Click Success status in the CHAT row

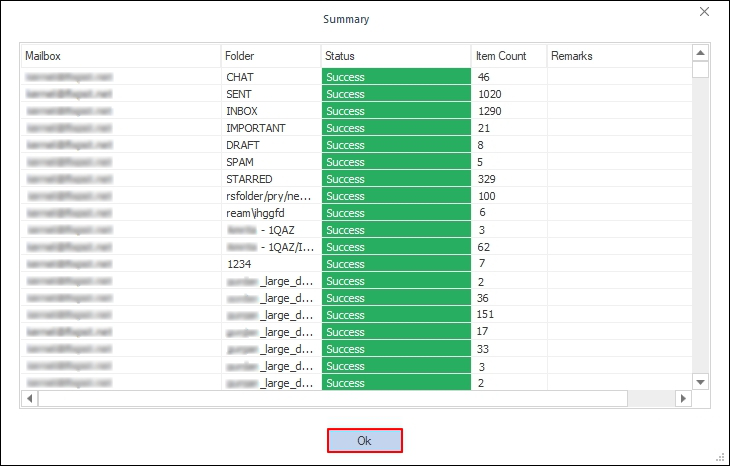(x=396, y=77)
